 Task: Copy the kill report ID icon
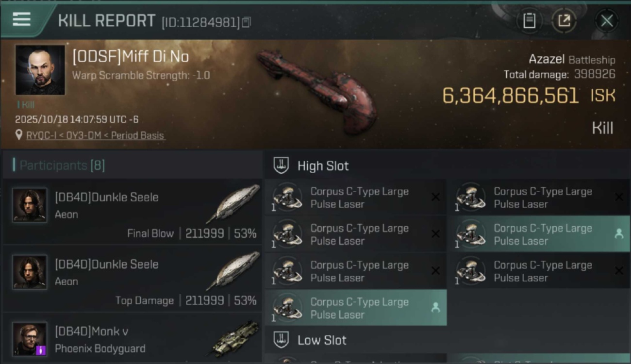click(246, 22)
